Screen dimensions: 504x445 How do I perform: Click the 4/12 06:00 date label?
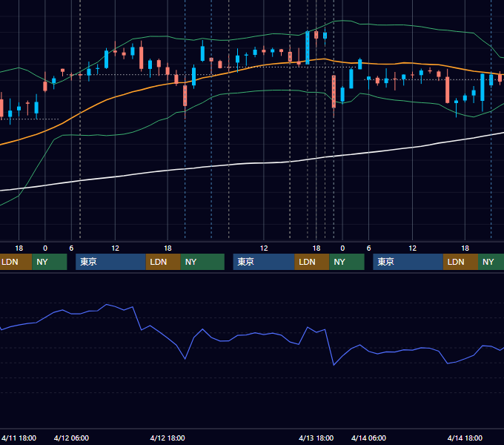point(71,438)
